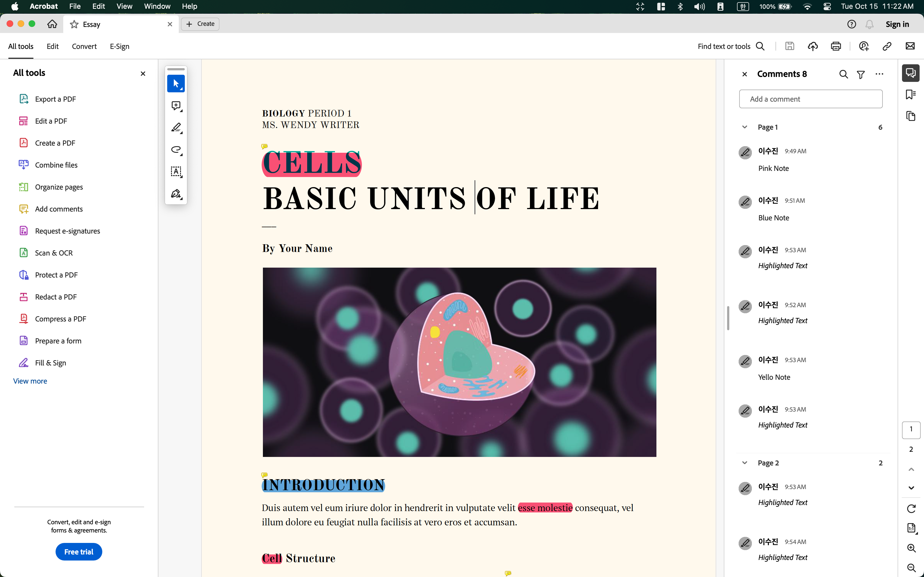Click the Add a comment field
This screenshot has width=924, height=577.
811,99
